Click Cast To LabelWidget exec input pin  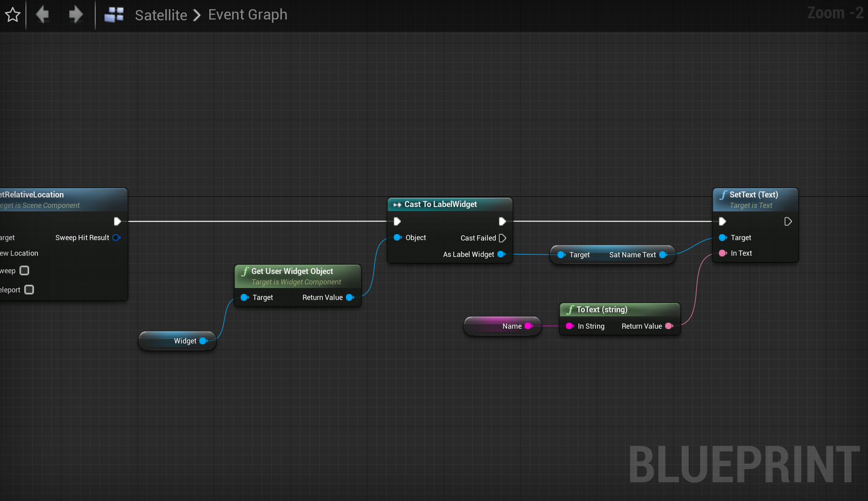[x=397, y=222]
